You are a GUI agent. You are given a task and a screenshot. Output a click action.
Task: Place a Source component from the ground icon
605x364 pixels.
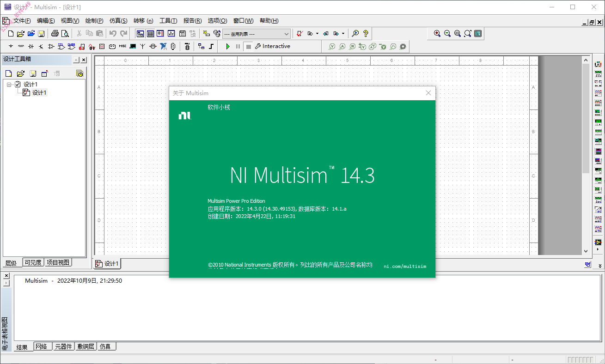point(11,46)
